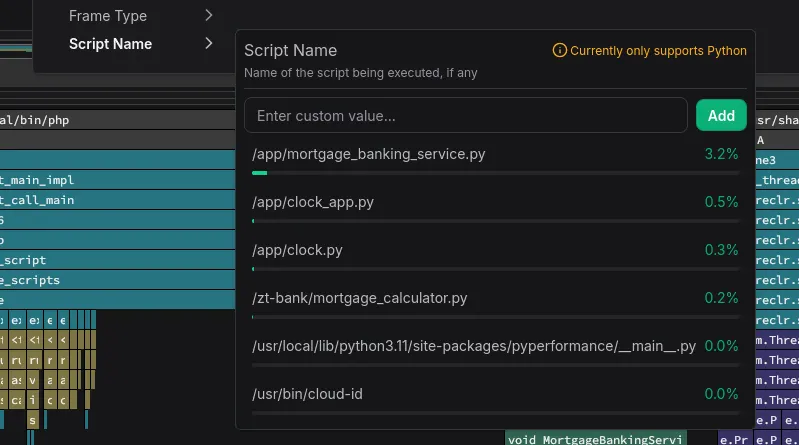Focus the Enter custom value input field
Image resolution: width=799 pixels, height=445 pixels.
pyautogui.click(x=465, y=116)
